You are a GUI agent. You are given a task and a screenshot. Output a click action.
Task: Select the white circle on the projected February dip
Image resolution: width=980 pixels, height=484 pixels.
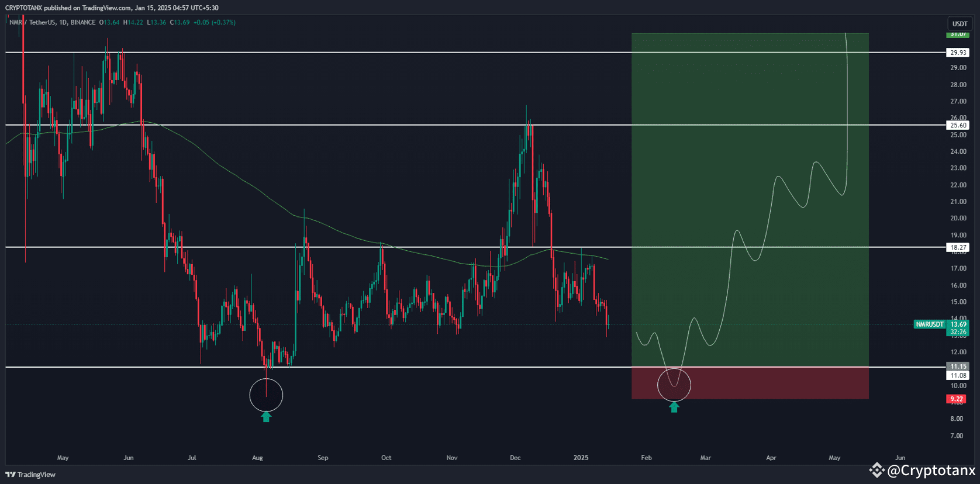pos(674,385)
